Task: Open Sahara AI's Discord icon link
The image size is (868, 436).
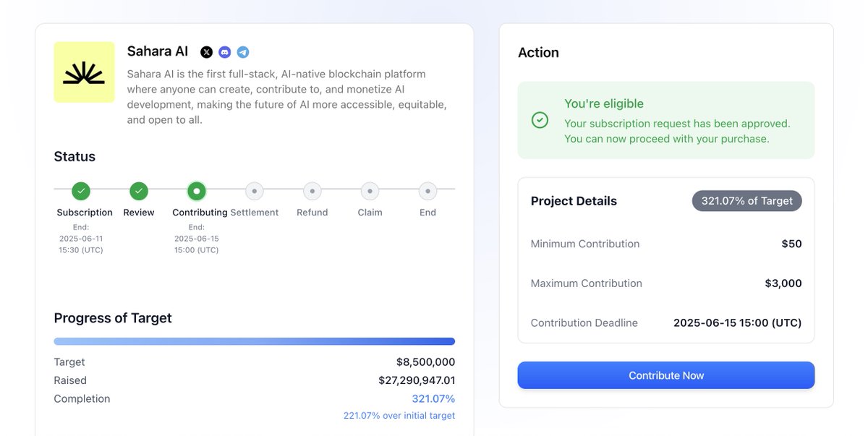Action: (225, 52)
